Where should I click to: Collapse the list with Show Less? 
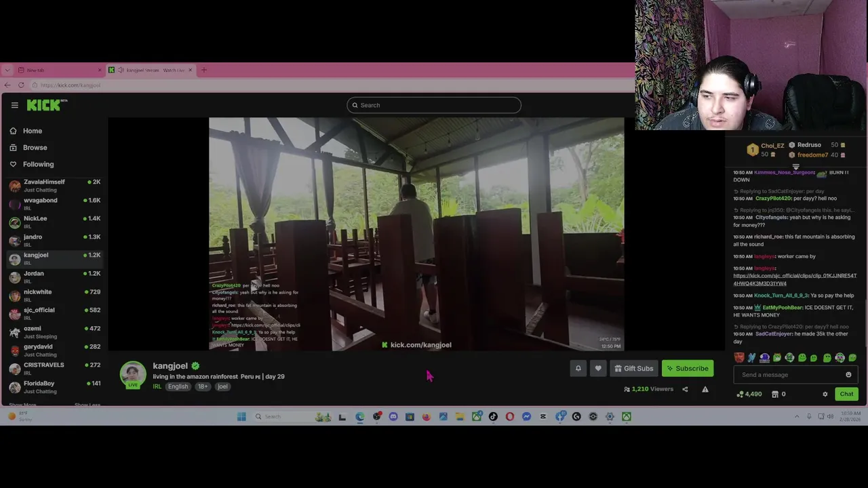pos(87,405)
